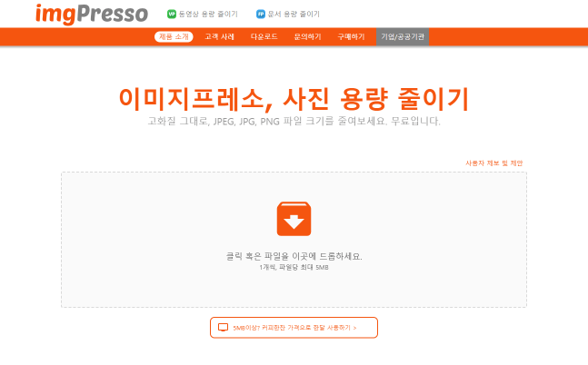This screenshot has width=588, height=365.
Task: Click the imgPresso logo
Action: pyautogui.click(x=92, y=15)
